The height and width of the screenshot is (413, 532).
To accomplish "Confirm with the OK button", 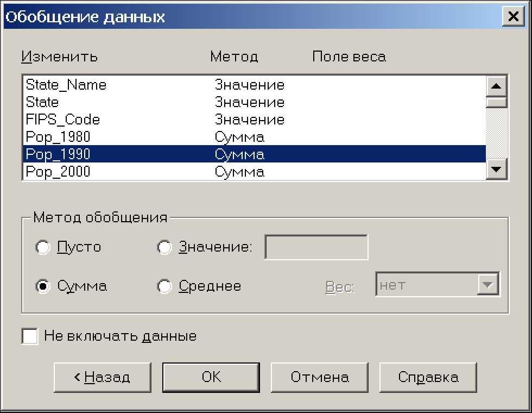I will point(211,377).
